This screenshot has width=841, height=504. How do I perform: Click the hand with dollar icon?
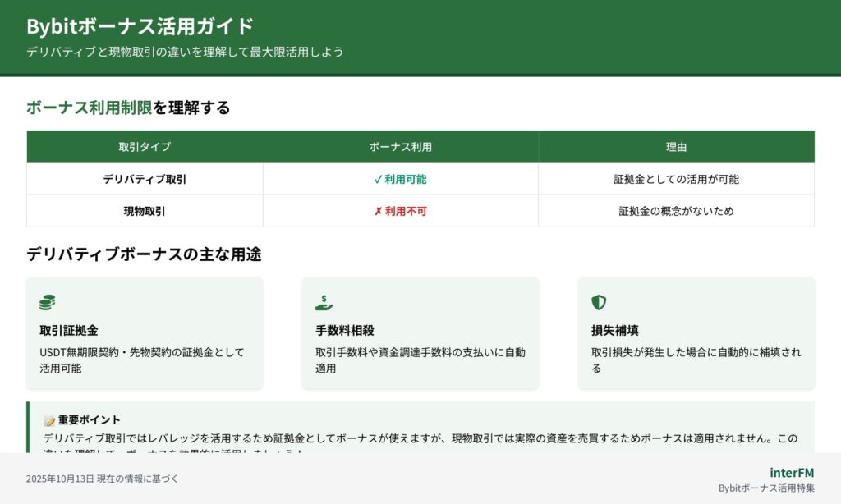(x=324, y=303)
